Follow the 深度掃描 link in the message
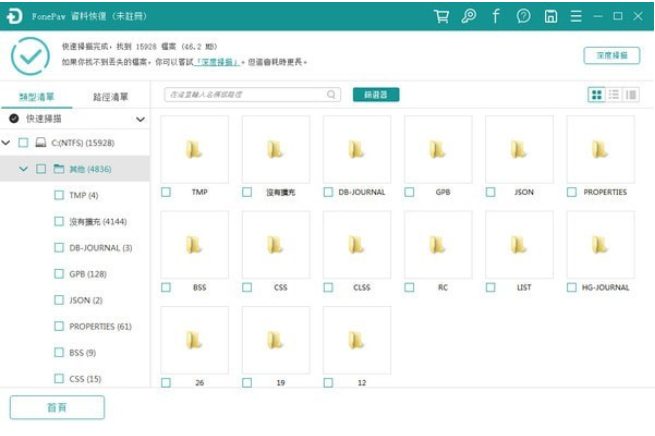This screenshot has height=436, width=655. 217,62
